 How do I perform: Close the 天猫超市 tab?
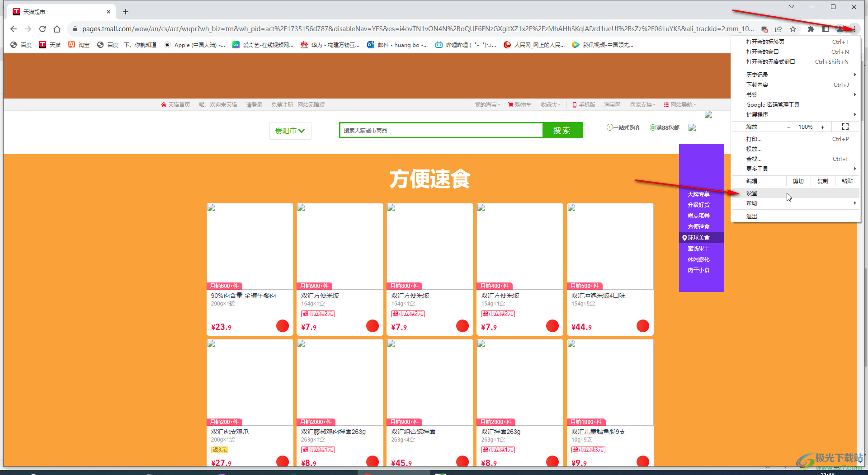tap(108, 12)
